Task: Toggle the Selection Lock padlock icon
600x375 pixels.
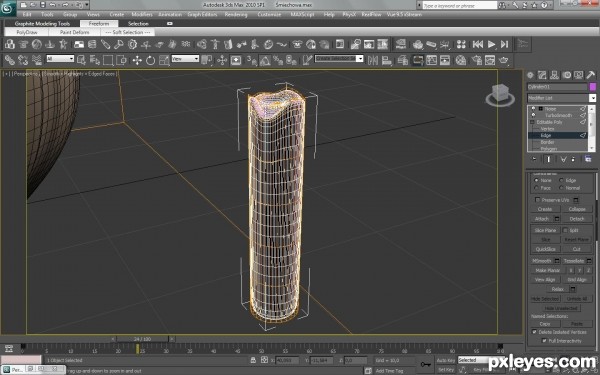Action: 253,360
